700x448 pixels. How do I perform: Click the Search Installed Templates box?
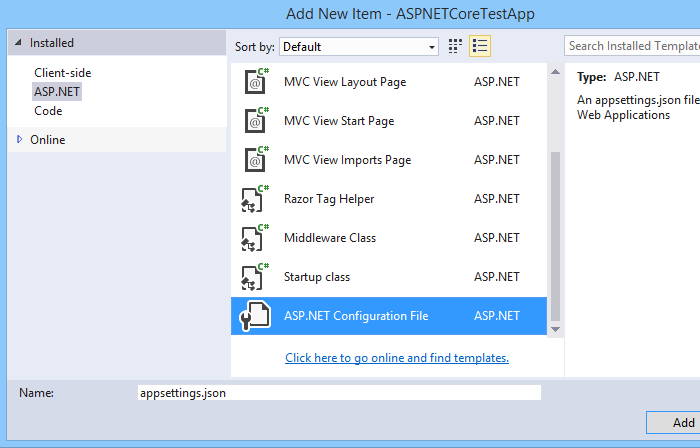point(632,46)
